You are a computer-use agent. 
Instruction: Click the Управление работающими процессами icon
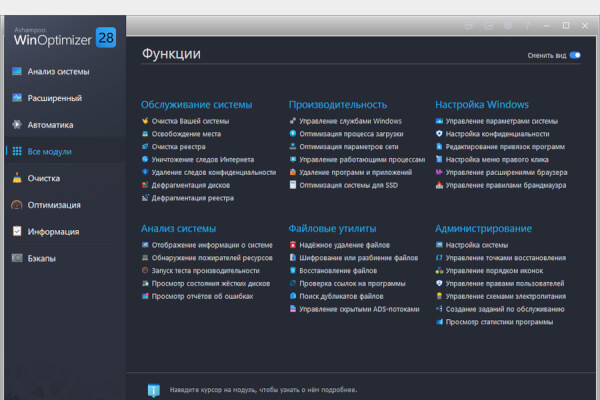tap(293, 159)
